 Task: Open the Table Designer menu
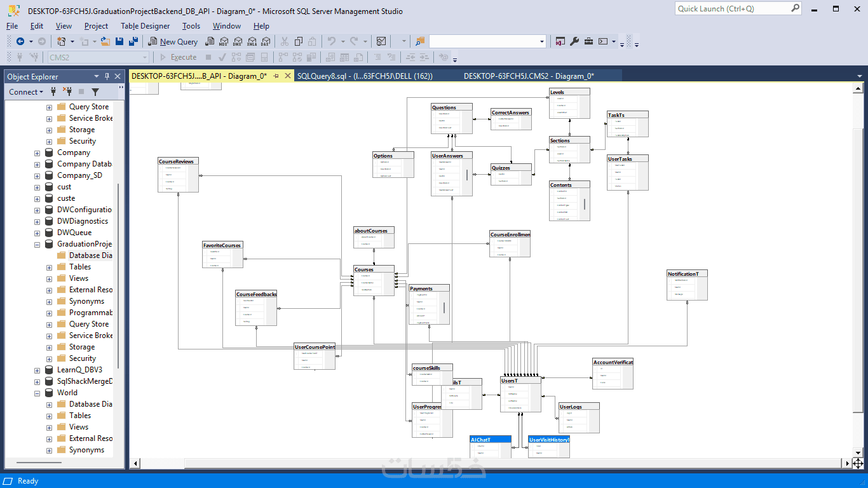click(146, 26)
